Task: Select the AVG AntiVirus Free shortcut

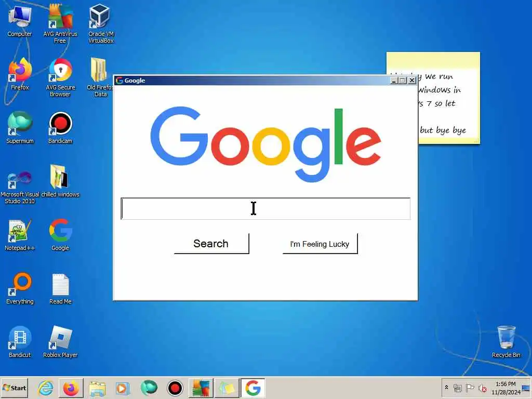Action: (60, 24)
